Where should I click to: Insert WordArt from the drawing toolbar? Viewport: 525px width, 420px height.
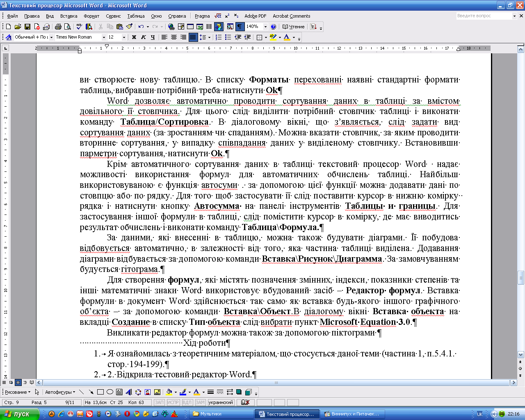click(x=128, y=392)
